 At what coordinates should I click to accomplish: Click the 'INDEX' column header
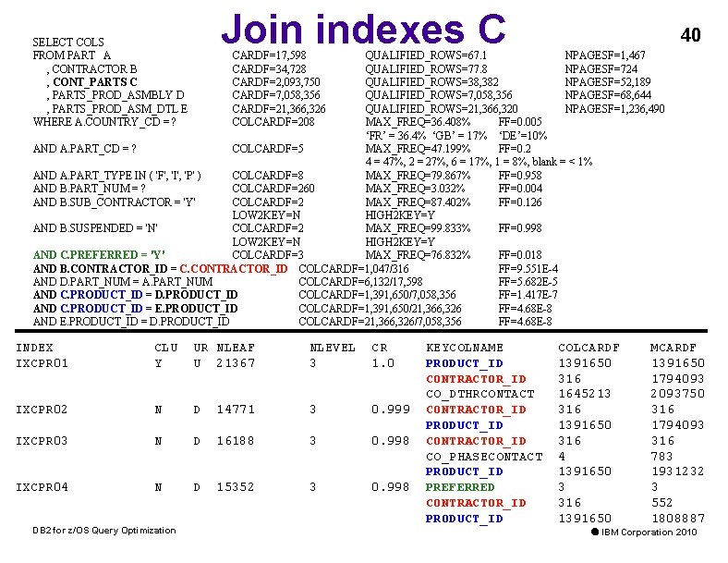coord(35,348)
